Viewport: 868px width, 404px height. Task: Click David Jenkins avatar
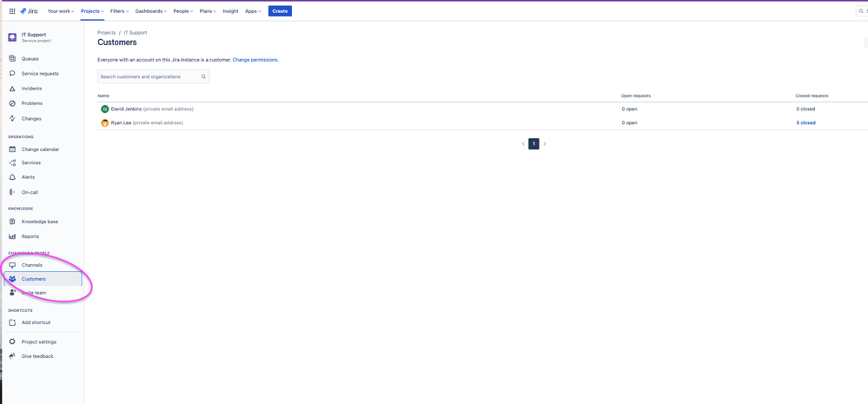[x=104, y=109]
